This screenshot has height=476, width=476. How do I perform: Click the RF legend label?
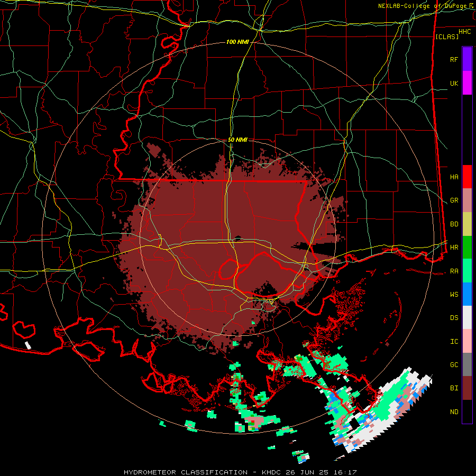pyautogui.click(x=454, y=59)
